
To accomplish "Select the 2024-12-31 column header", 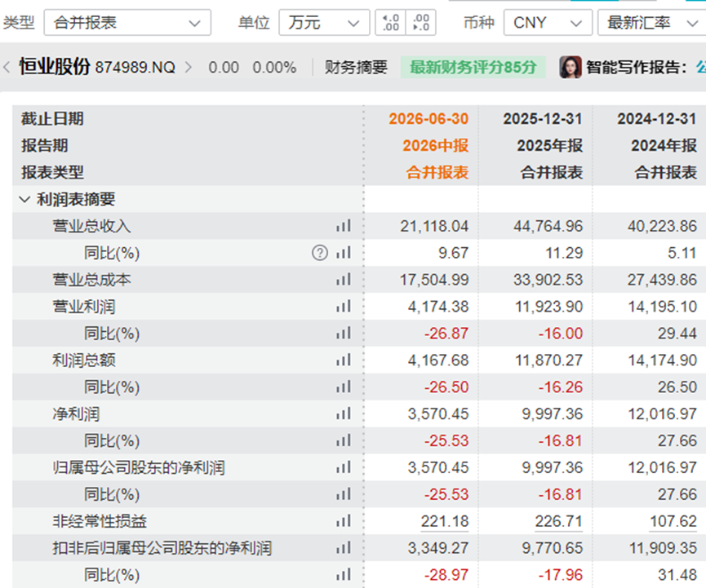I will coord(657,119).
